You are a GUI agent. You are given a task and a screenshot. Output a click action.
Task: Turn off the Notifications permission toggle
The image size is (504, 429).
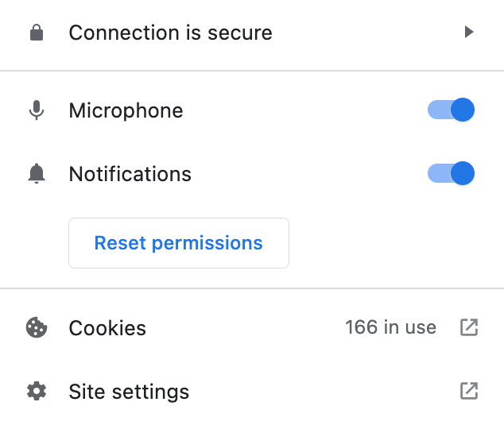tap(451, 173)
